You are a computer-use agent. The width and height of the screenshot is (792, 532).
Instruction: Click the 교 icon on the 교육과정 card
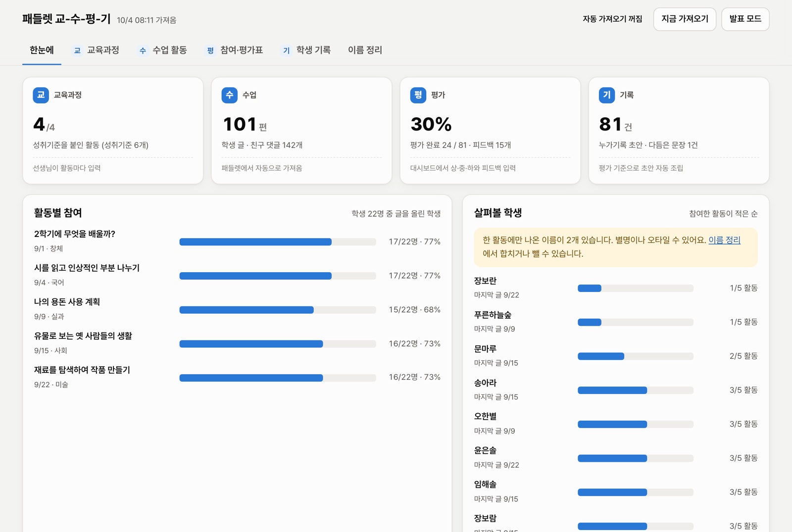[41, 95]
